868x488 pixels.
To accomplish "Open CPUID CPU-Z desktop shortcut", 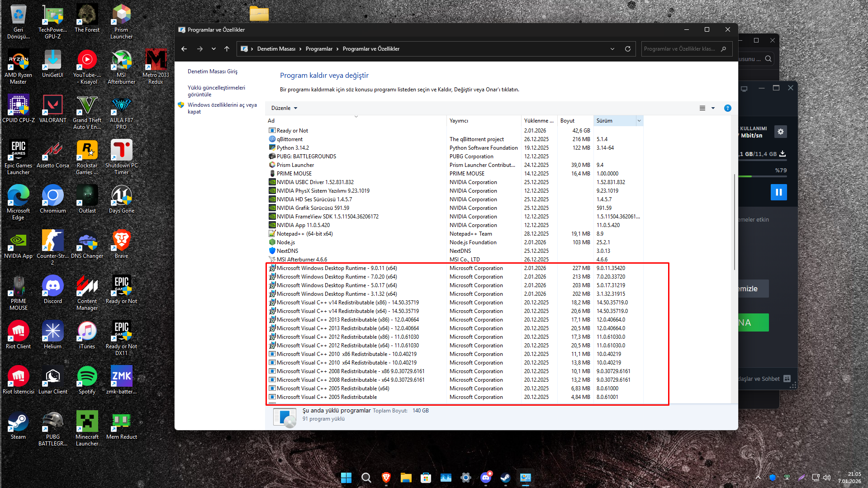I will [19, 109].
